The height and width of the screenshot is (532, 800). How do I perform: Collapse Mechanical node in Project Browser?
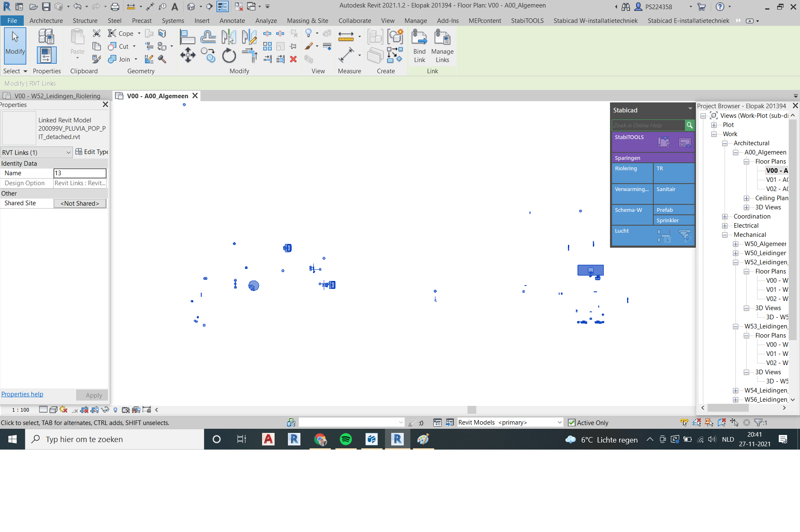(725, 235)
